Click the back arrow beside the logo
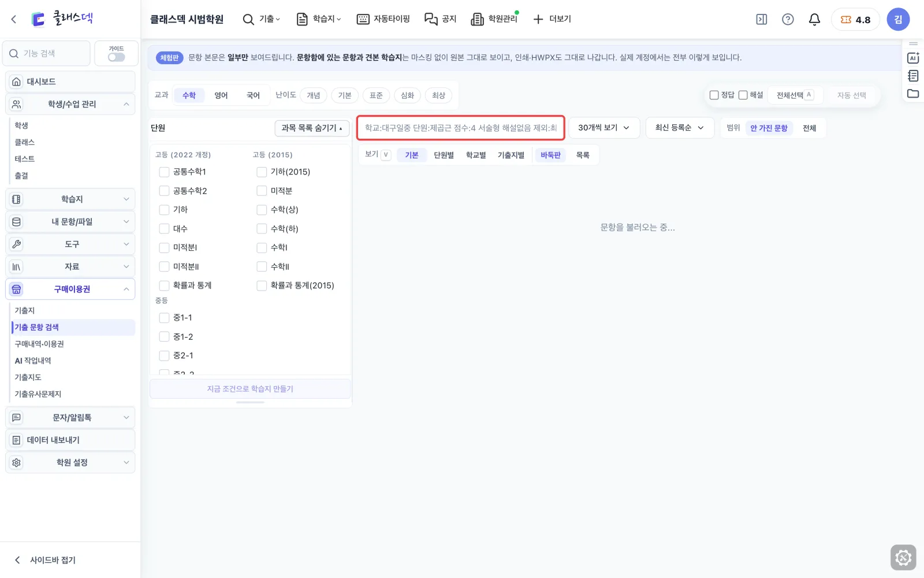924x578 pixels. click(x=14, y=19)
